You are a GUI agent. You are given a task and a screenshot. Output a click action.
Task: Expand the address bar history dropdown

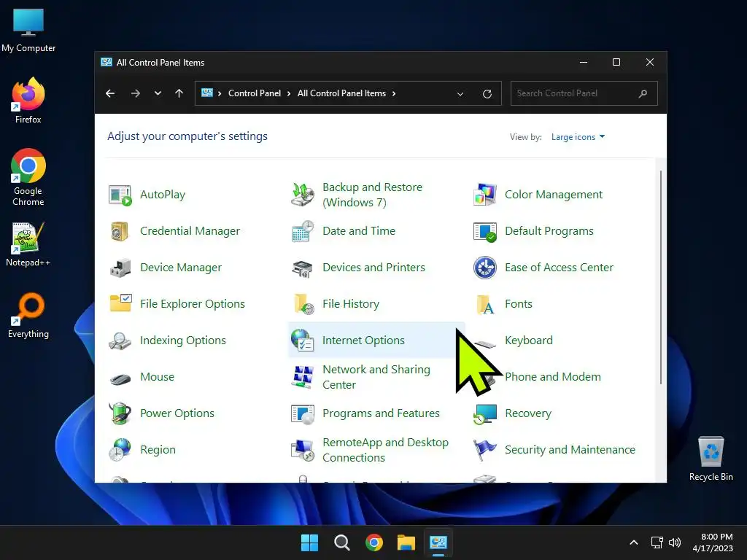pos(460,94)
